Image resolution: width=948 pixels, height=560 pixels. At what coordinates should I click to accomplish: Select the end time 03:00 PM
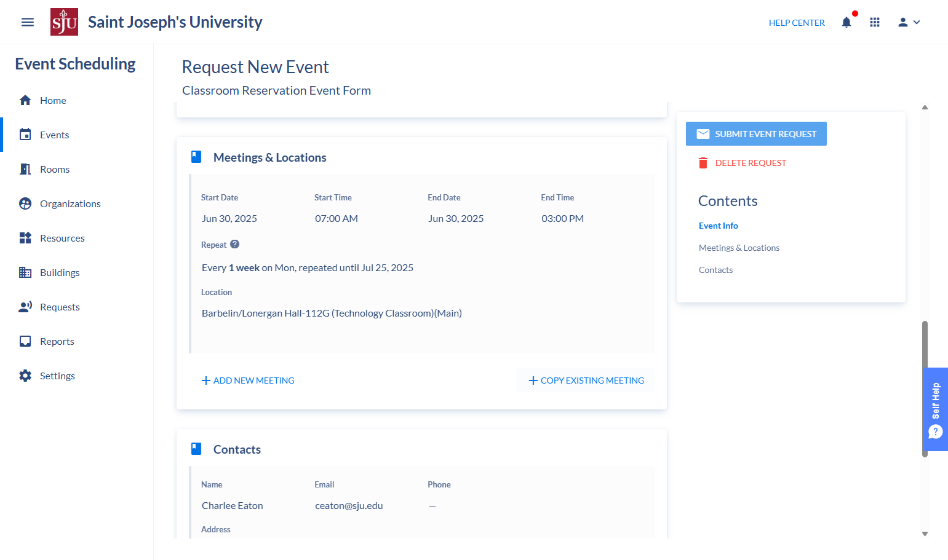(562, 218)
